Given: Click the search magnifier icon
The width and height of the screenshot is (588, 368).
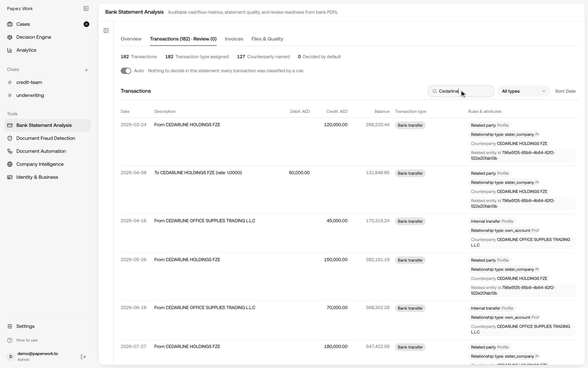Looking at the screenshot, I should click(435, 91).
